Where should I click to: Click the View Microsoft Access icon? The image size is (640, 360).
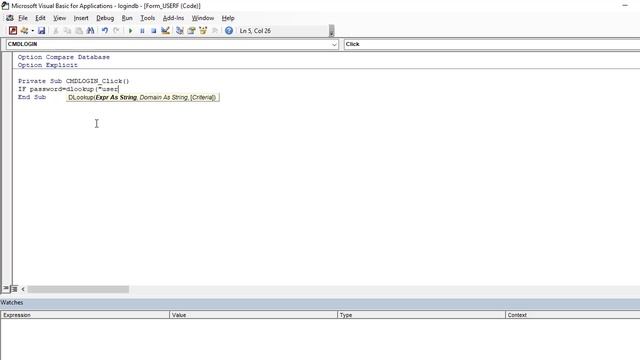tap(13, 31)
